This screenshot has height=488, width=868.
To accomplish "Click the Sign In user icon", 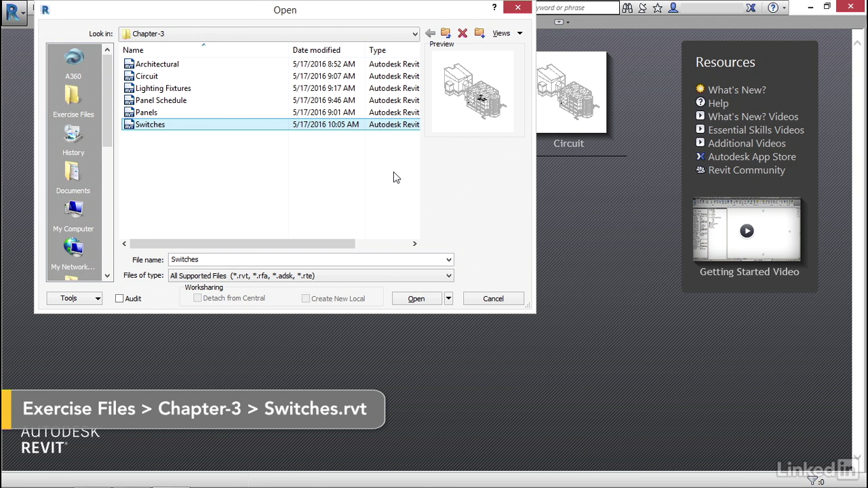I will tap(673, 8).
